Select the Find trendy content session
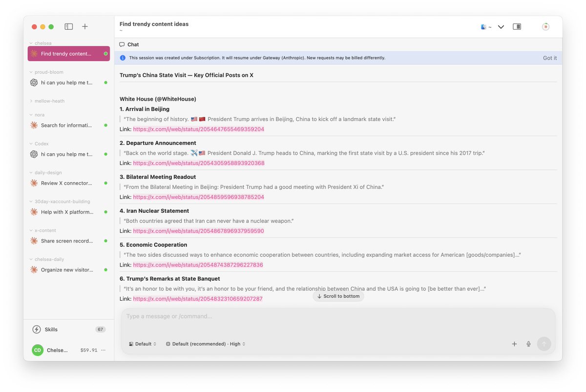 pyautogui.click(x=69, y=54)
